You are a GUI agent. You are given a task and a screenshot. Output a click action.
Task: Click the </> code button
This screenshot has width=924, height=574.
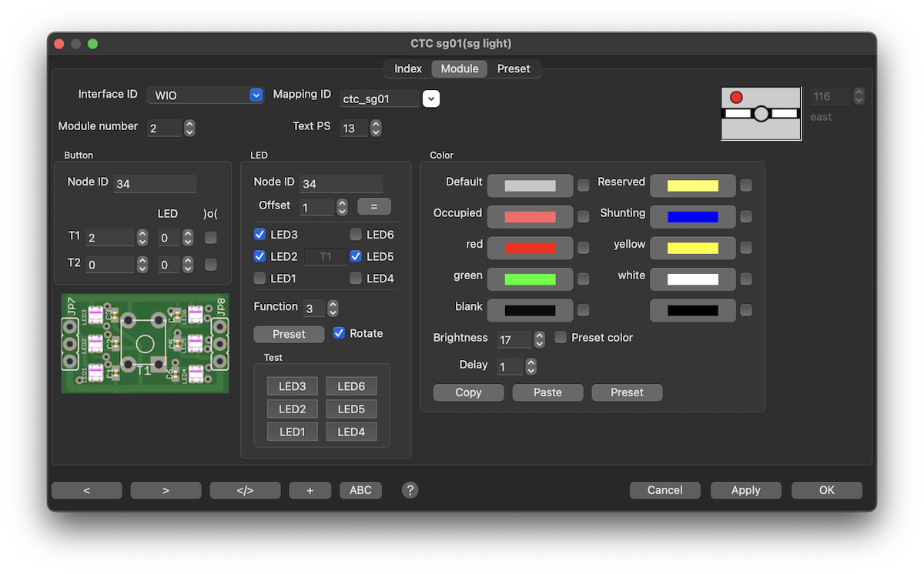(x=245, y=490)
